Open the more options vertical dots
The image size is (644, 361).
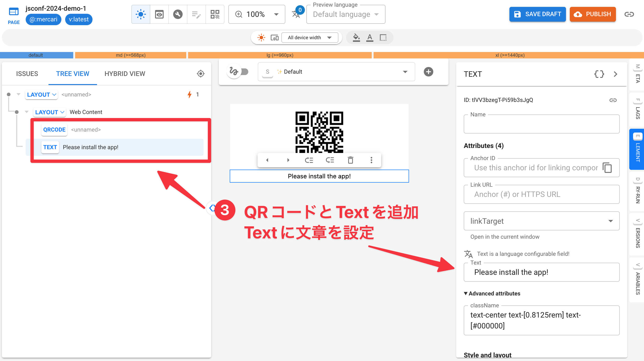pyautogui.click(x=371, y=160)
